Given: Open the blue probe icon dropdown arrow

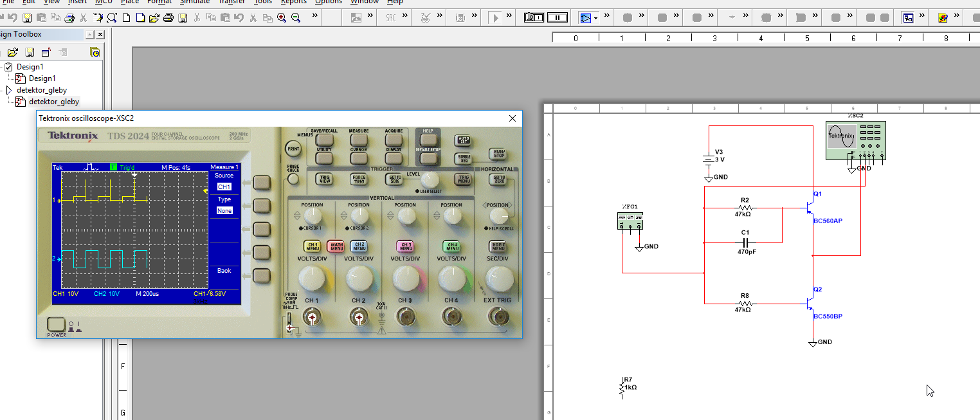Looking at the screenshot, I should [x=595, y=18].
